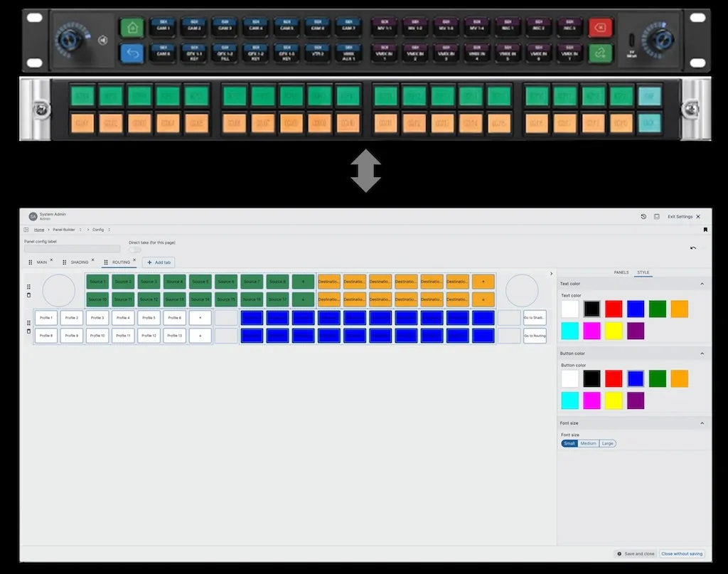
Task: Switch to the MAIN tab
Action: (x=41, y=262)
